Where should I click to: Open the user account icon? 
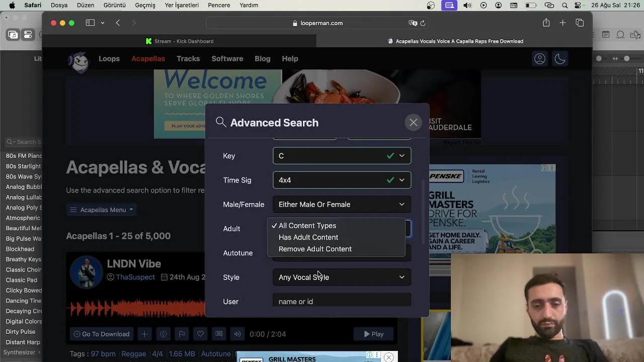[x=540, y=59]
